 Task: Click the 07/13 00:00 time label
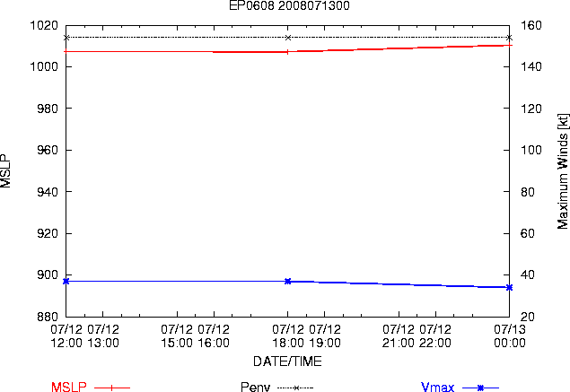[510, 336]
